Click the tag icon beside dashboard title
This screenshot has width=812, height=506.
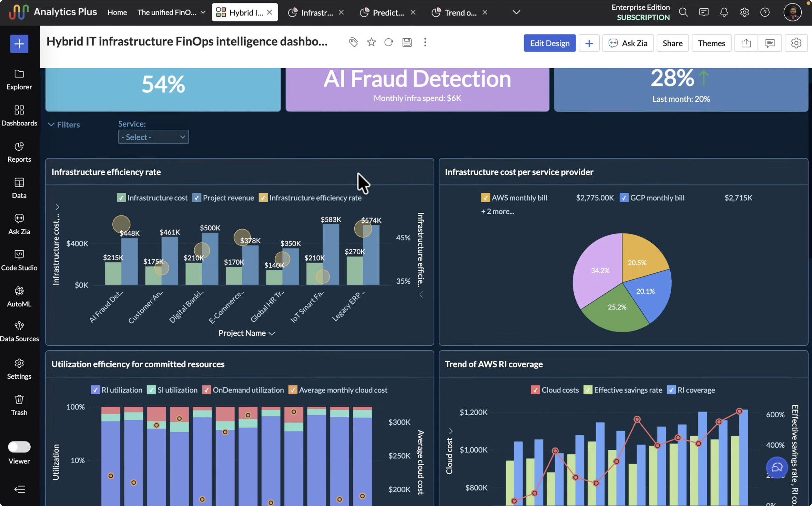[353, 42]
